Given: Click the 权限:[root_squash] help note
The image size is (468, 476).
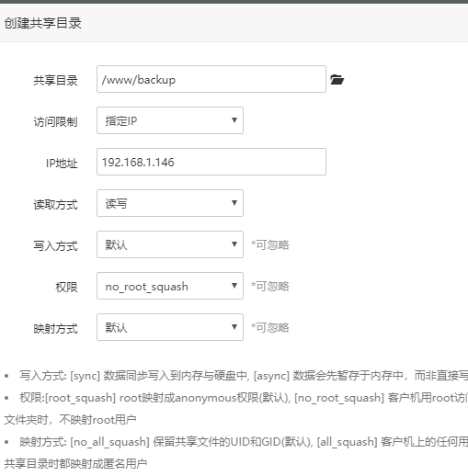Looking at the screenshot, I should pyautogui.click(x=236, y=409).
